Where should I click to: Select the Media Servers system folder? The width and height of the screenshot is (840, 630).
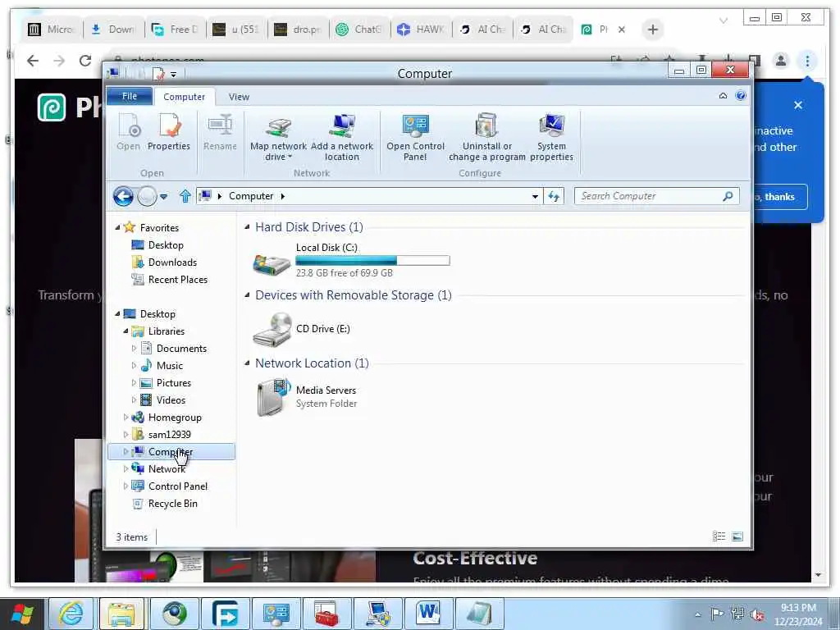(x=306, y=397)
